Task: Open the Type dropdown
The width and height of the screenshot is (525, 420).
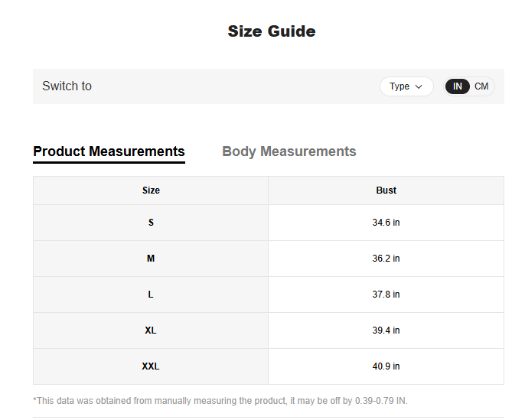Action: coord(406,86)
